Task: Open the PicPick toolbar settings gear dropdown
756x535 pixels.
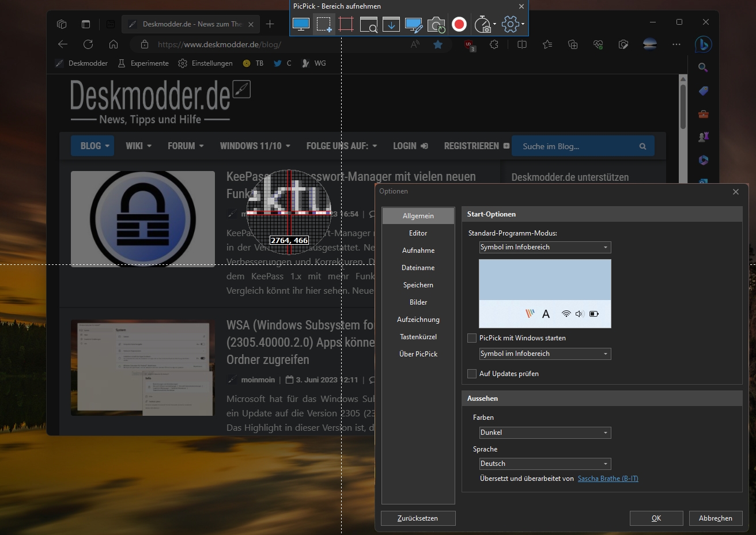Action: 513,24
